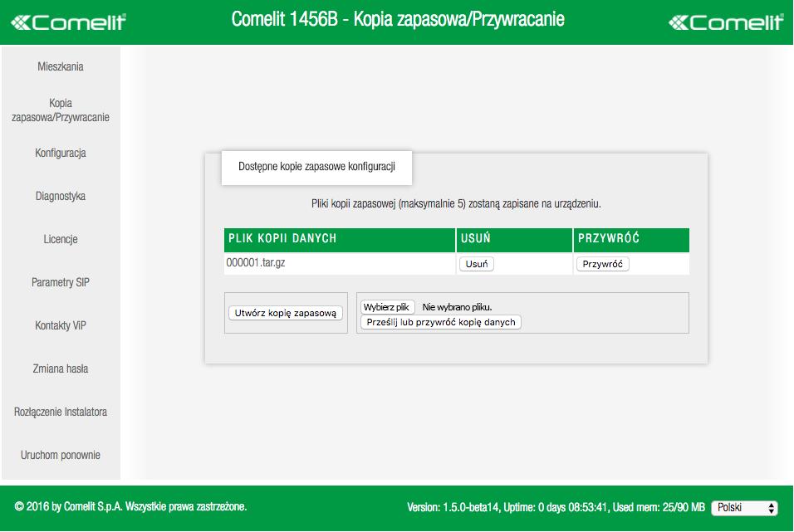This screenshot has height=532, width=794.
Task: Click Rozłączenie Instalatora
Action: coord(61,412)
